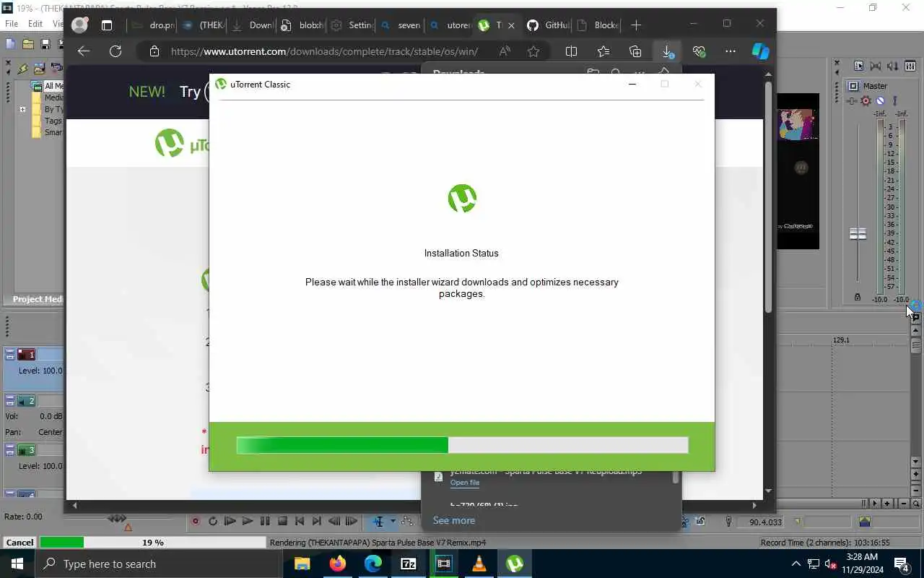The height and width of the screenshot is (578, 924).
Task: Click the uTorrent installer green progress bar
Action: (462, 445)
